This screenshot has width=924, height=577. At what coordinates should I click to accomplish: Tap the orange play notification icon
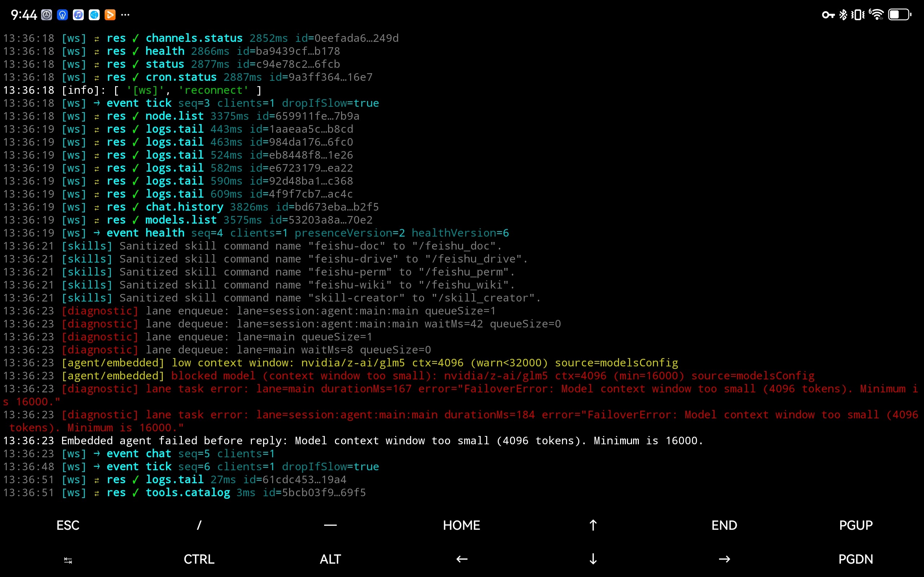click(x=110, y=15)
